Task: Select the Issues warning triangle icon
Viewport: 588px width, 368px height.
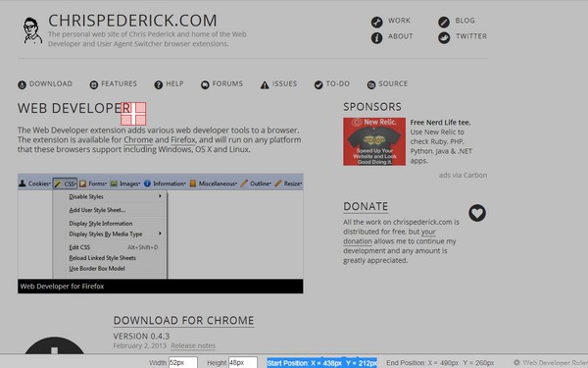Action: 265,84
